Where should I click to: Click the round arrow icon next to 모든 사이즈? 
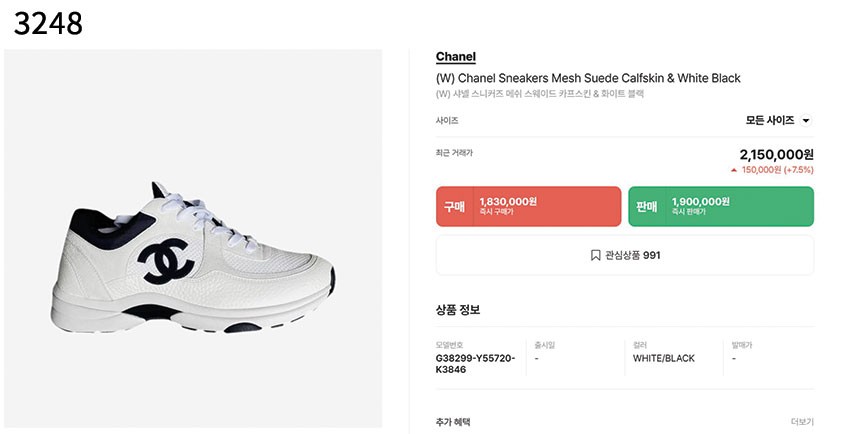[x=806, y=121]
